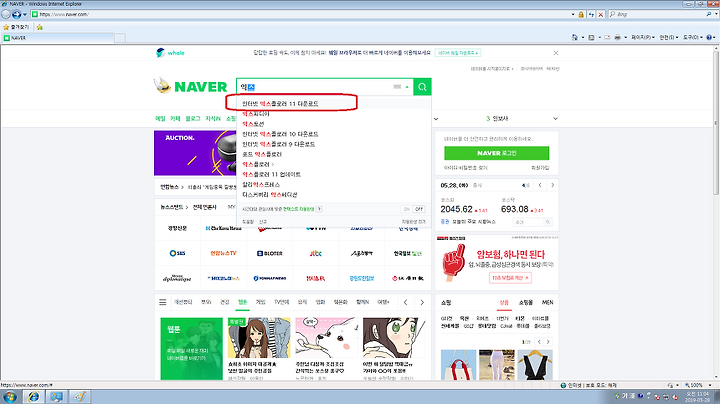The height and width of the screenshot is (404, 720).
Task: Select the 상품 shopping tab
Action: [x=504, y=303]
